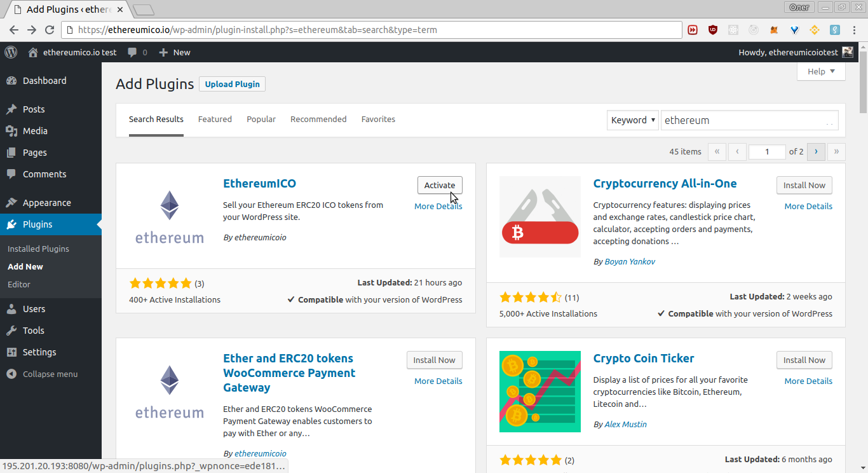The width and height of the screenshot is (868, 473).
Task: Click the Binance yellow diamond extension icon
Action: click(815, 30)
